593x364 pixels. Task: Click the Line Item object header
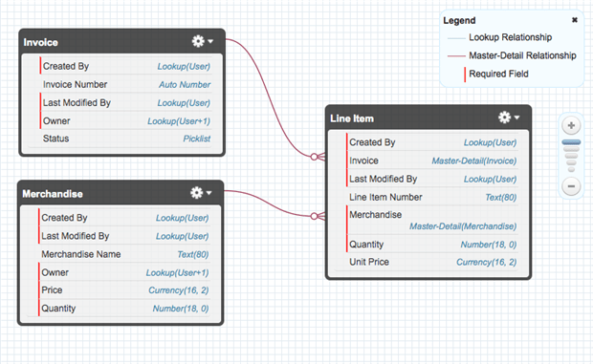point(428,118)
